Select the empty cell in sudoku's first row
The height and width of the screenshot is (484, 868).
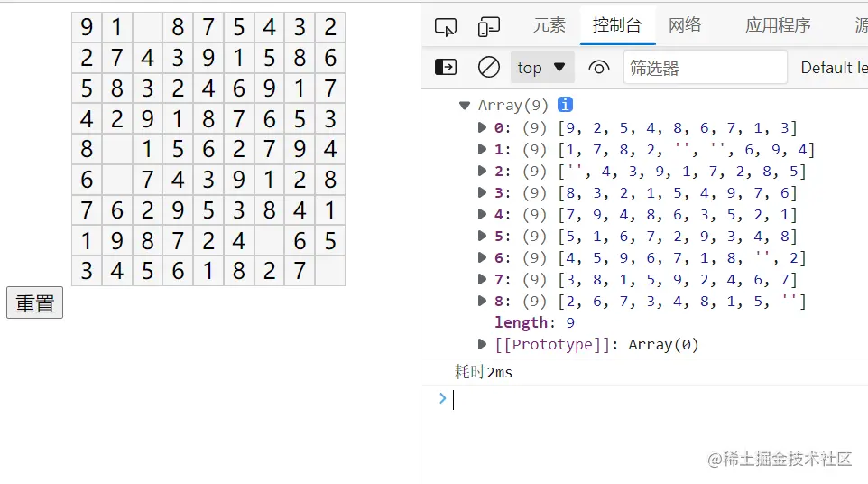pyautogui.click(x=147, y=27)
